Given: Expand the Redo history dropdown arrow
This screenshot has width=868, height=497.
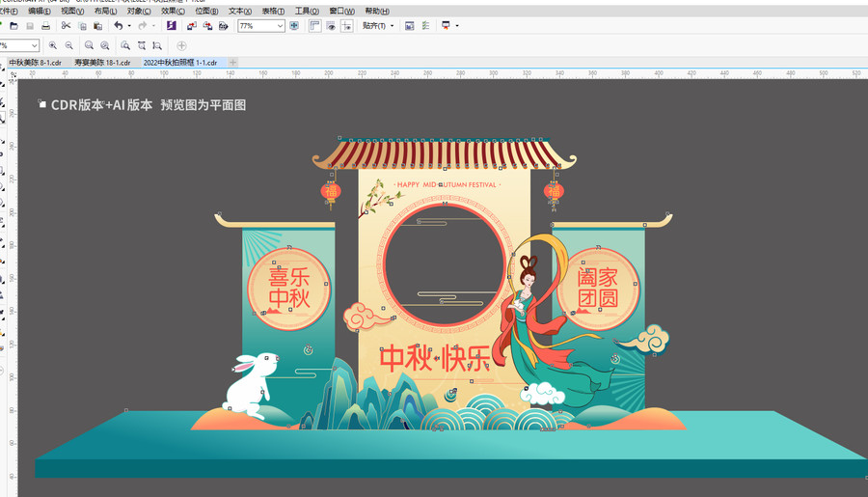Looking at the screenshot, I should click(x=153, y=25).
